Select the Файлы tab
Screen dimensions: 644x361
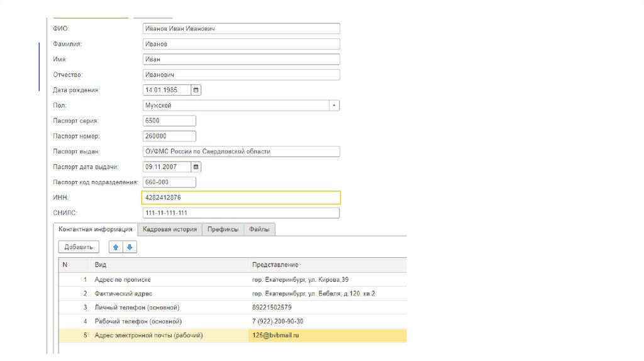click(259, 230)
